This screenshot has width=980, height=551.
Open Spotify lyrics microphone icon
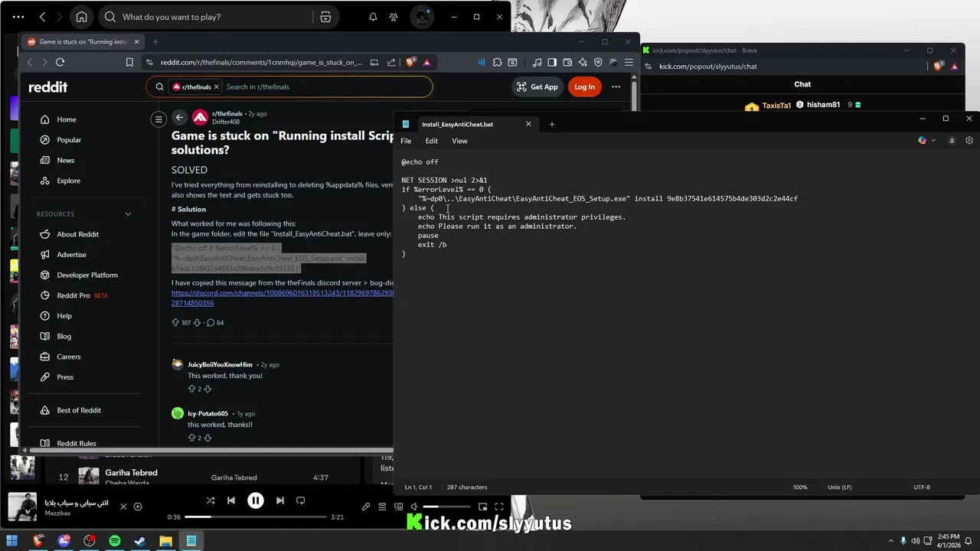tap(366, 507)
